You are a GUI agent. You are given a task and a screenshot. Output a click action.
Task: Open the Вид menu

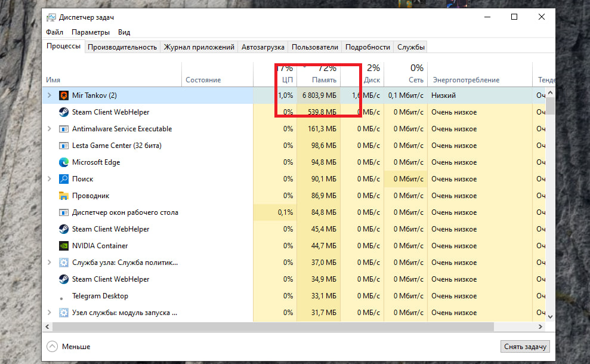(x=124, y=32)
